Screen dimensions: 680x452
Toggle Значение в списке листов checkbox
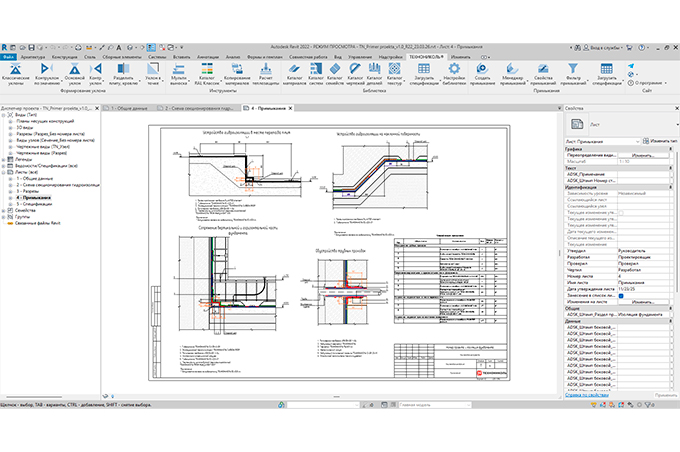621,296
